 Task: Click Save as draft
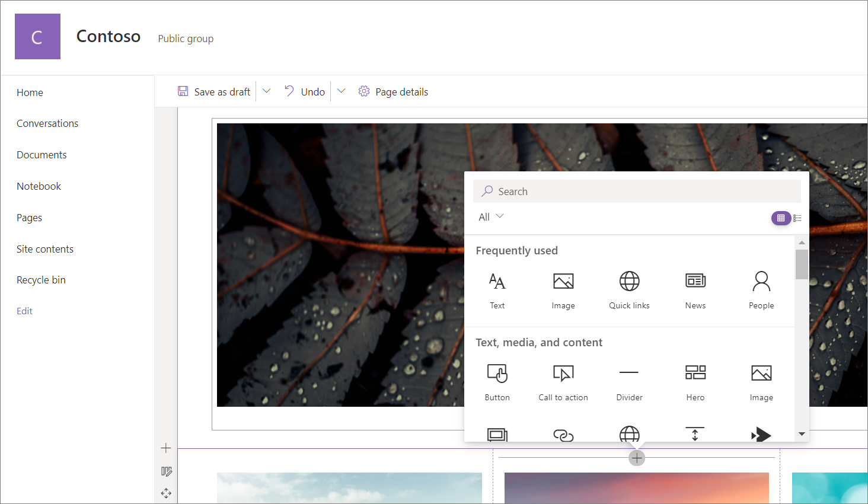[214, 91]
